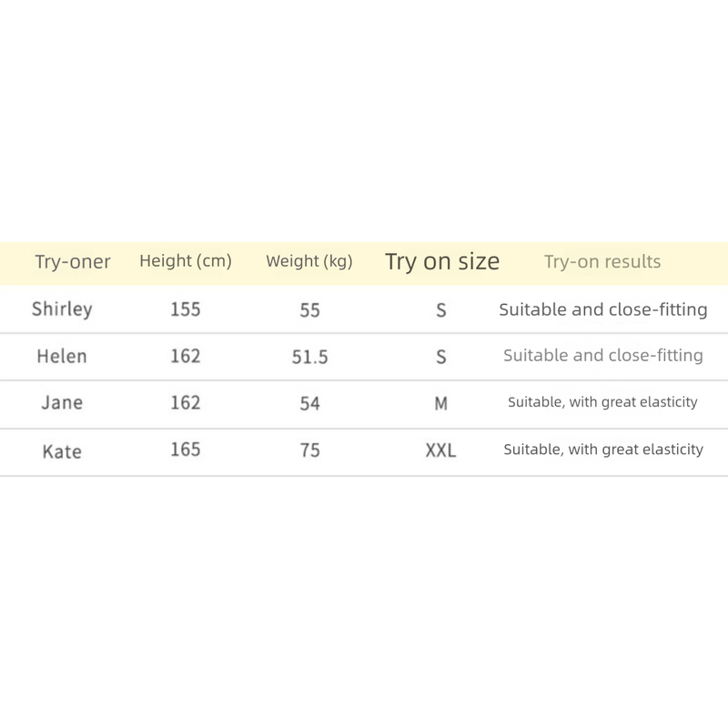Click the Weight (kg) column header
The height and width of the screenshot is (728, 728).
coord(309,262)
